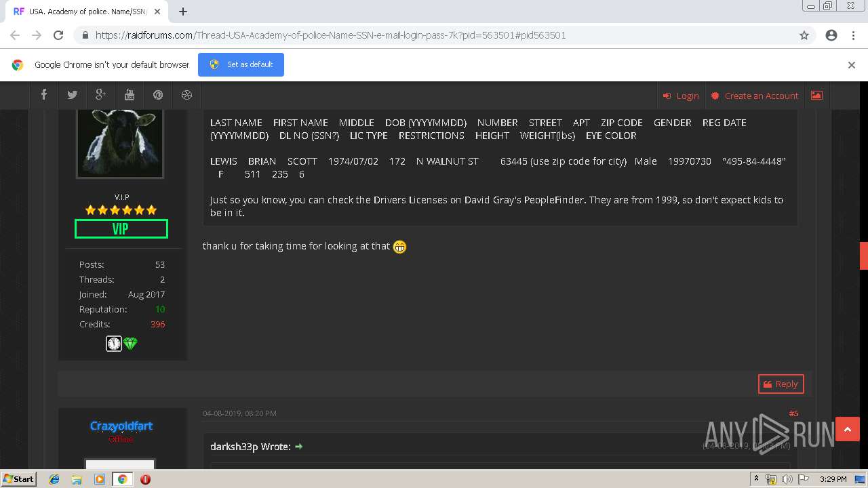Open the YouTube social link icon
This screenshot has width=868, height=488.
point(130,96)
